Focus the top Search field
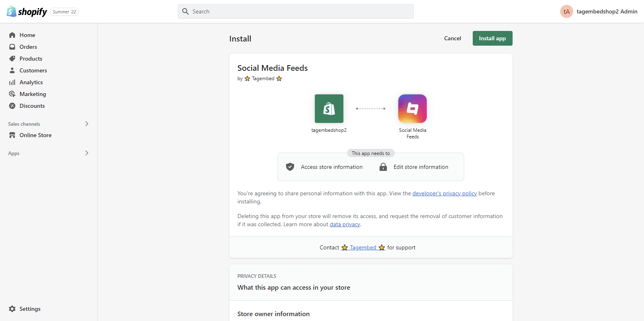Viewport: 644px width, 321px height. [x=296, y=11]
